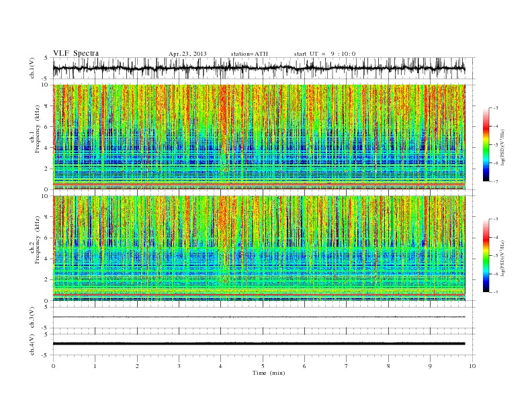Click the "Time (min)" x-axis title
The height and width of the screenshot is (411, 532).
click(x=269, y=373)
